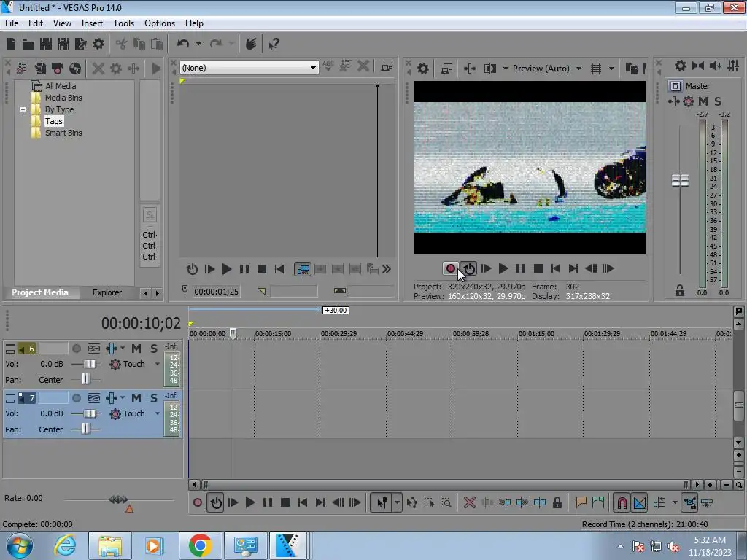Open Video Preview properties gear icon
Viewport: 747px width, 560px height.
(x=422, y=69)
